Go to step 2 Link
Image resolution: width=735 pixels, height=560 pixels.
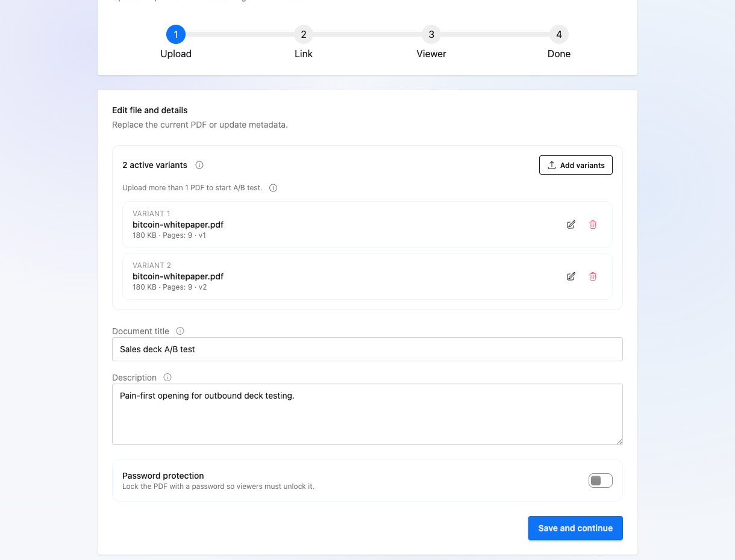click(x=304, y=34)
